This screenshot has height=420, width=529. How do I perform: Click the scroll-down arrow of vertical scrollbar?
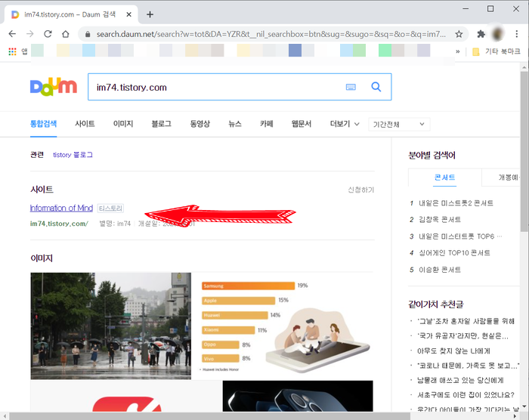coord(524,406)
